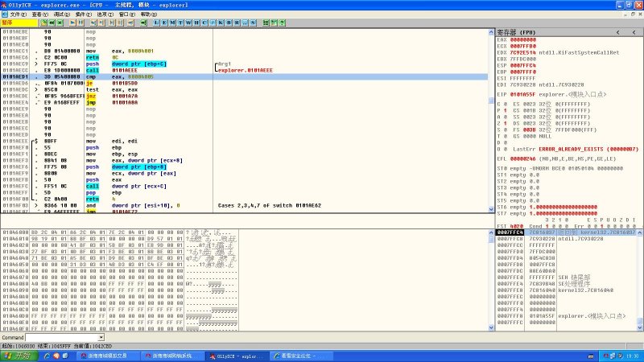Switch to the Internet Explorer taskbar window
Screen dimensions: 644x362
coord(301,356)
